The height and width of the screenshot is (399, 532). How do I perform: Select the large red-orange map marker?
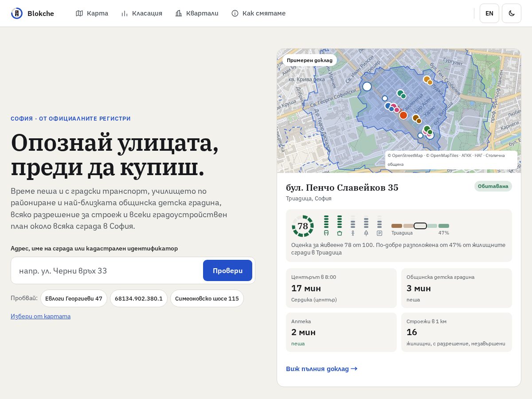click(x=403, y=115)
